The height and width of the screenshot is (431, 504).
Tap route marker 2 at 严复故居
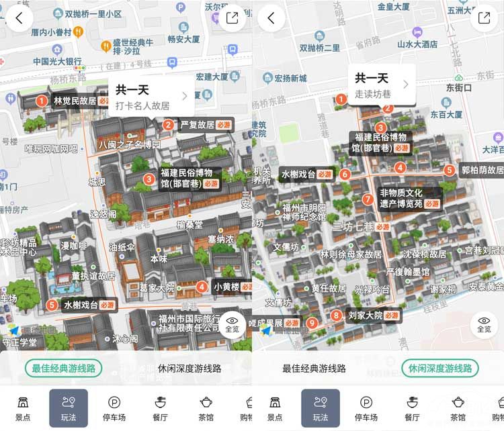pyautogui.click(x=169, y=124)
